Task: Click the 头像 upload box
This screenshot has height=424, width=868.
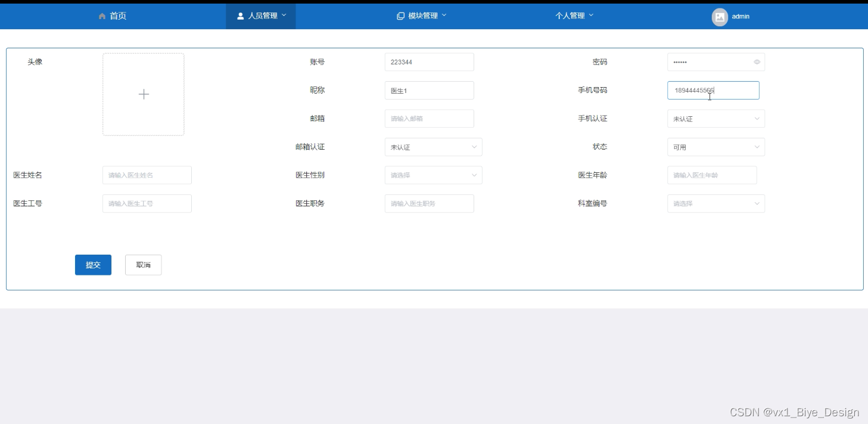Action: 144,94
